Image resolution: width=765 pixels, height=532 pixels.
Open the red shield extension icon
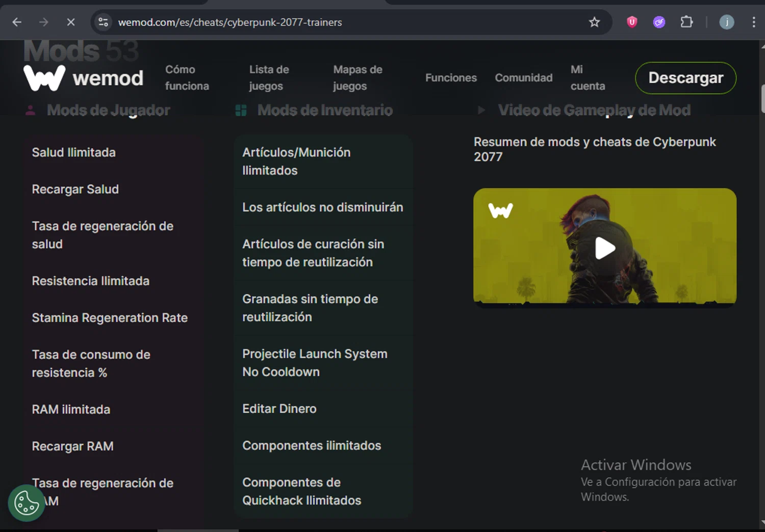point(632,22)
